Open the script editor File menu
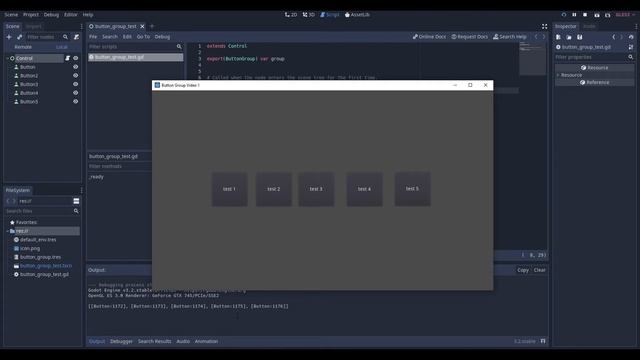 click(93, 37)
